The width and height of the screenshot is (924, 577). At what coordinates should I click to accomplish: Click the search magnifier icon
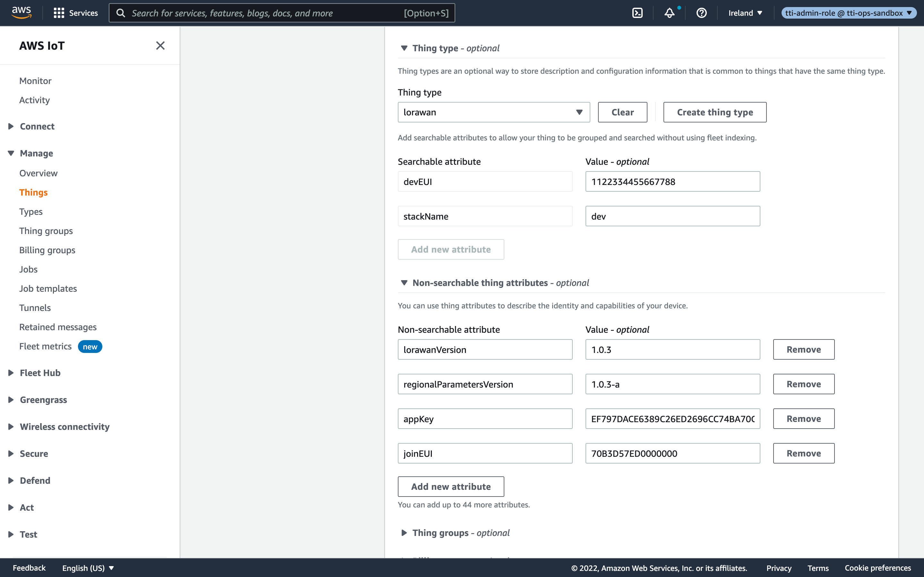(121, 13)
